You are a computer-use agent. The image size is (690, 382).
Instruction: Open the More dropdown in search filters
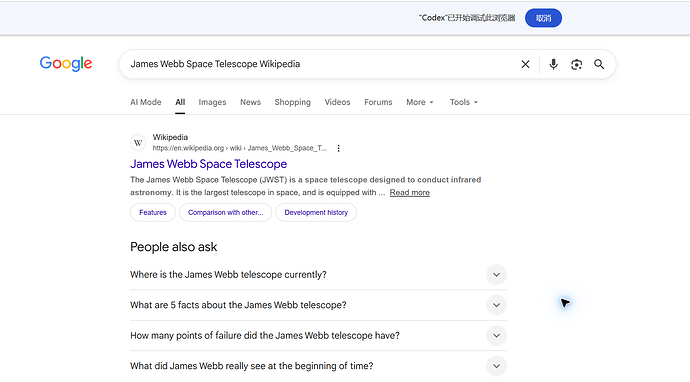pos(420,102)
